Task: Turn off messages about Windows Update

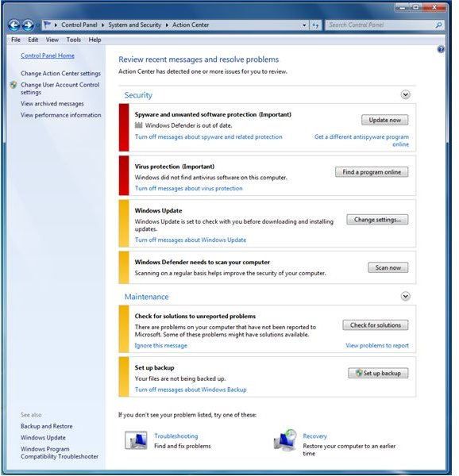Action: coord(191,240)
